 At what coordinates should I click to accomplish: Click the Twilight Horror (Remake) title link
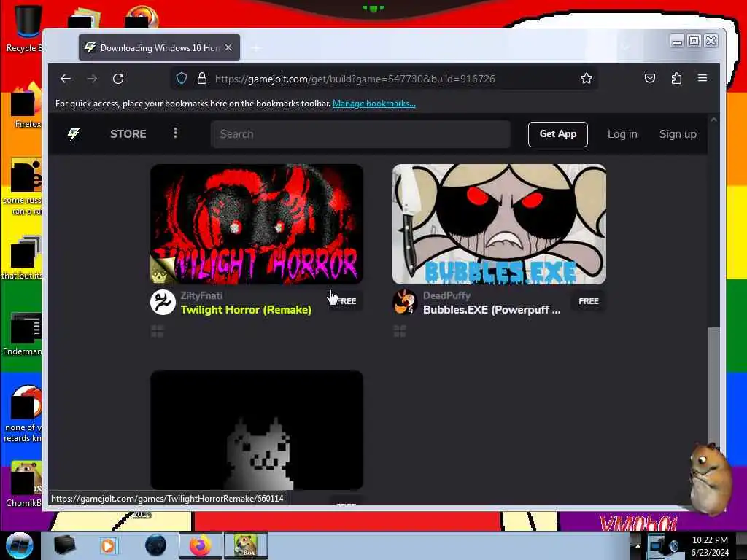[x=246, y=309]
